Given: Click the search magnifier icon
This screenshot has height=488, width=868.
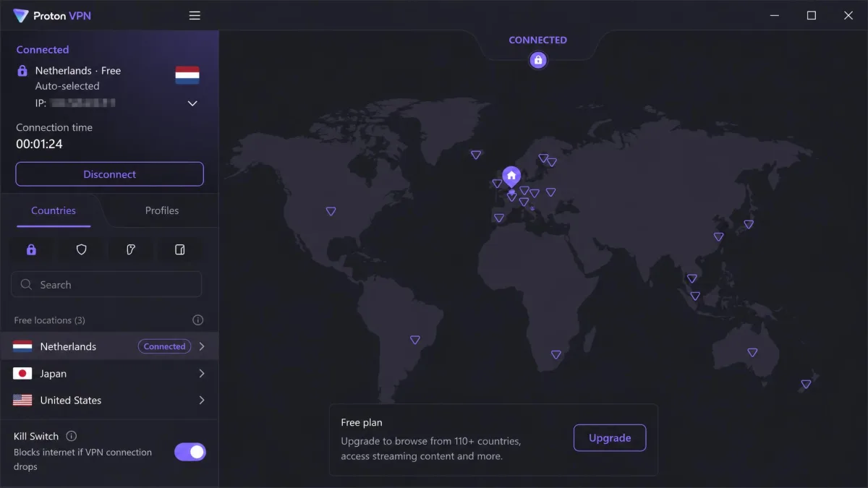Looking at the screenshot, I should [26, 285].
